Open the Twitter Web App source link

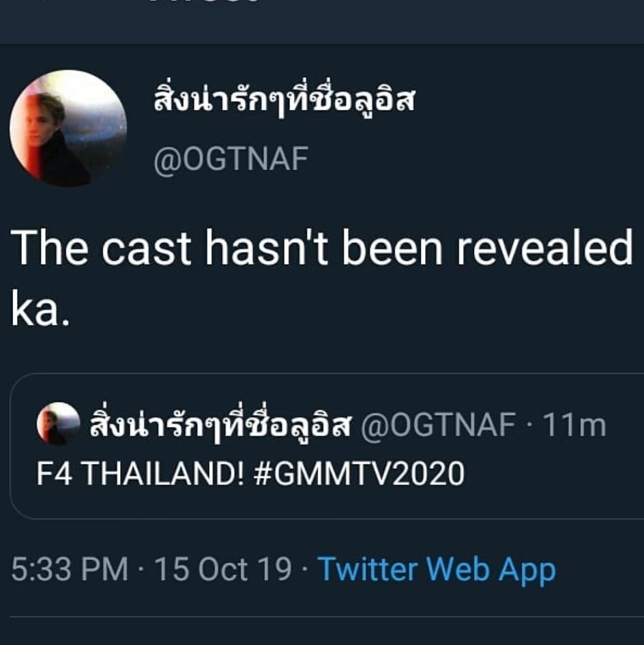pyautogui.click(x=437, y=569)
